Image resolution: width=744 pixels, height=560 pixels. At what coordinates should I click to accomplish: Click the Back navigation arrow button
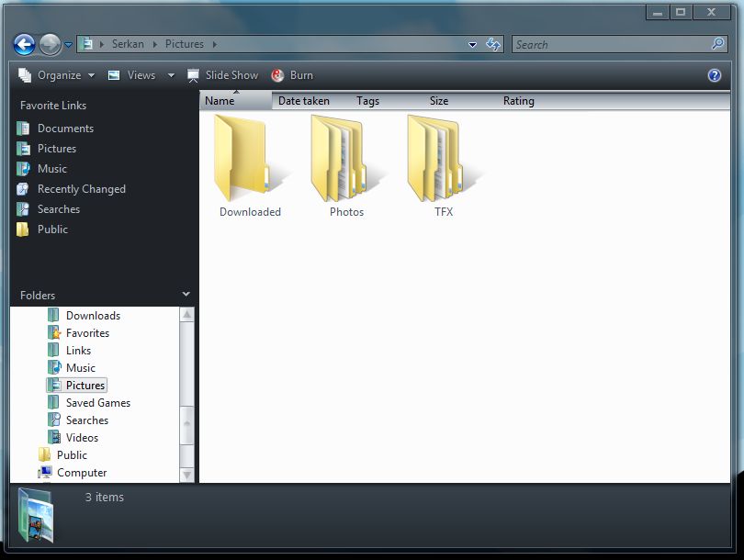(x=24, y=44)
